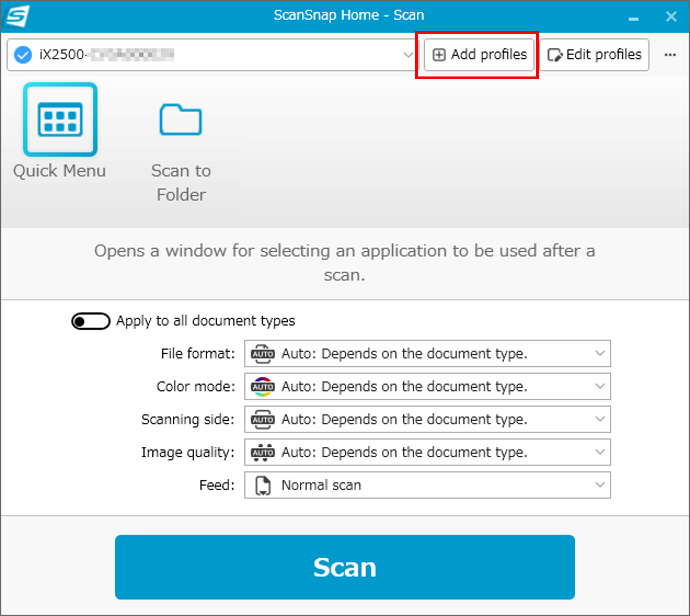
Task: Click the 'Color mode:' label
Action: point(196,387)
